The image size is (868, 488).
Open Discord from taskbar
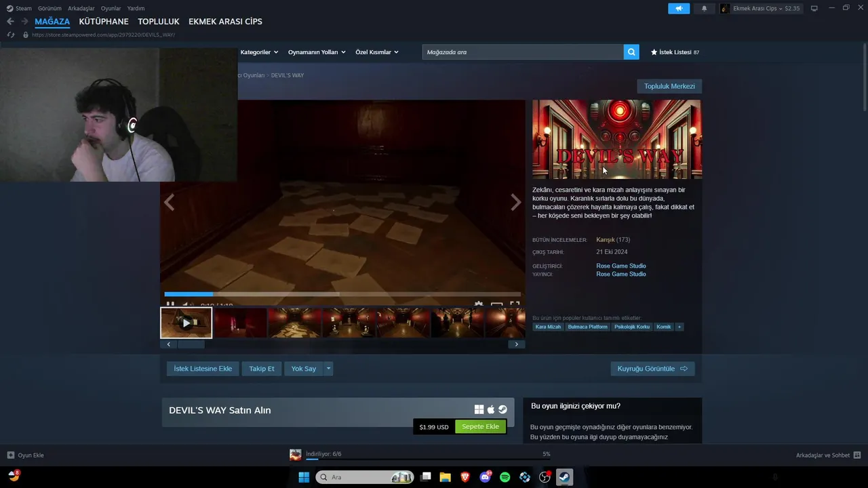(486, 477)
